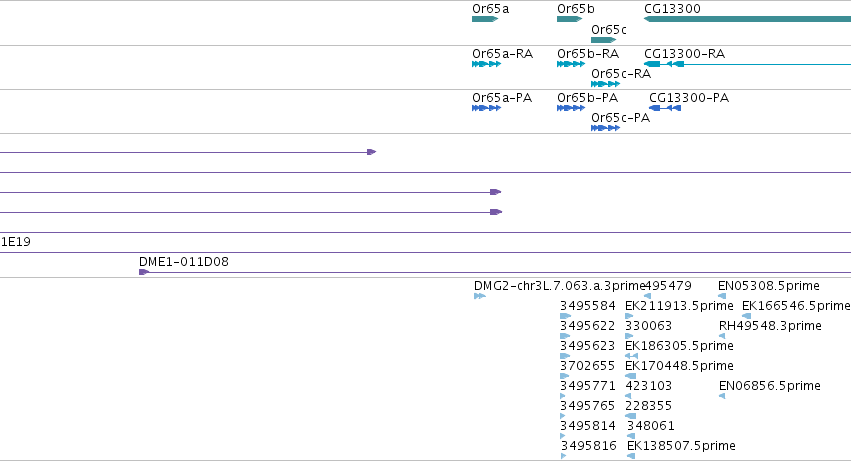The width and height of the screenshot is (851, 461).
Task: Click the EN06856.5prime EST label
Action: pos(770,386)
